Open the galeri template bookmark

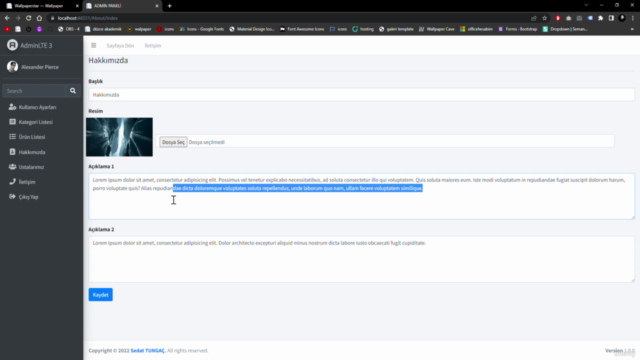[x=396, y=29]
